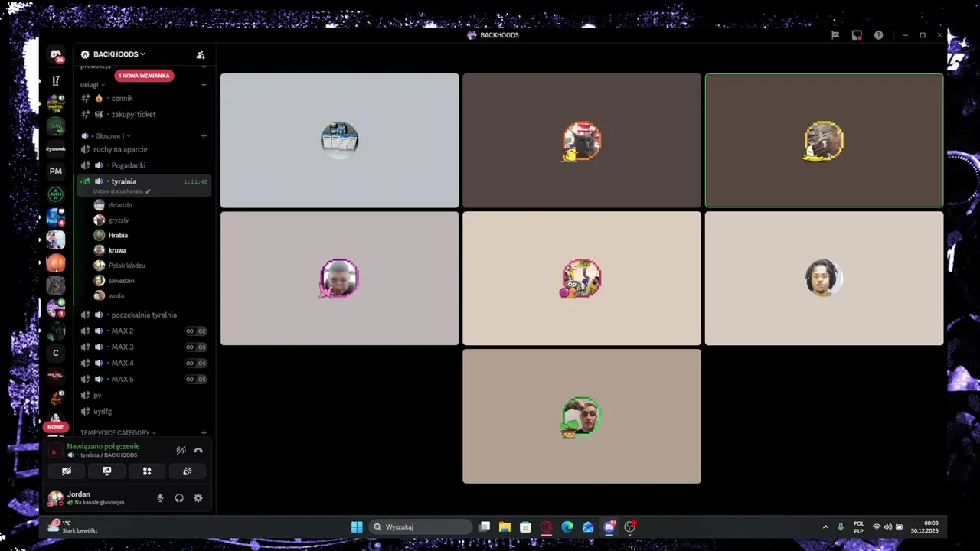Click the red NOWE unread pill
Image resolution: width=980 pixels, height=551 pixels.
point(56,427)
